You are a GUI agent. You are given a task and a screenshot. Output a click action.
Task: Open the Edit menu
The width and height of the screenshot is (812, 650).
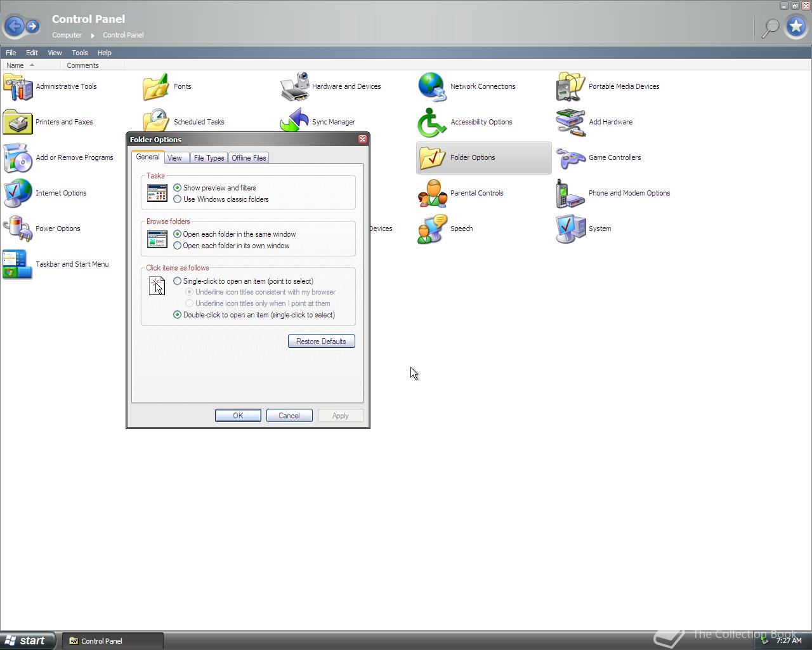click(x=32, y=53)
